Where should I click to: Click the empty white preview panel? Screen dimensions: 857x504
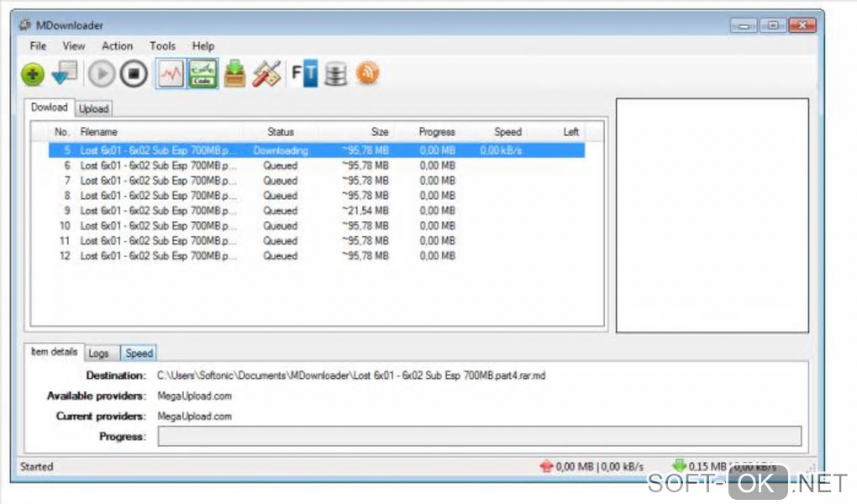pos(712,215)
